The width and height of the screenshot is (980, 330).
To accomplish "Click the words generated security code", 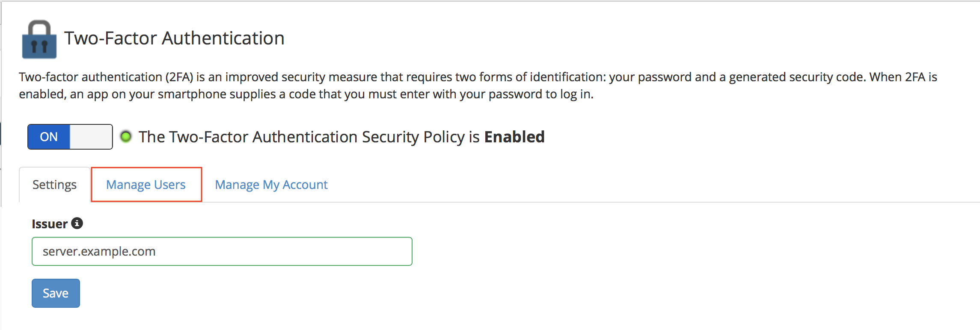I will 797,77.
